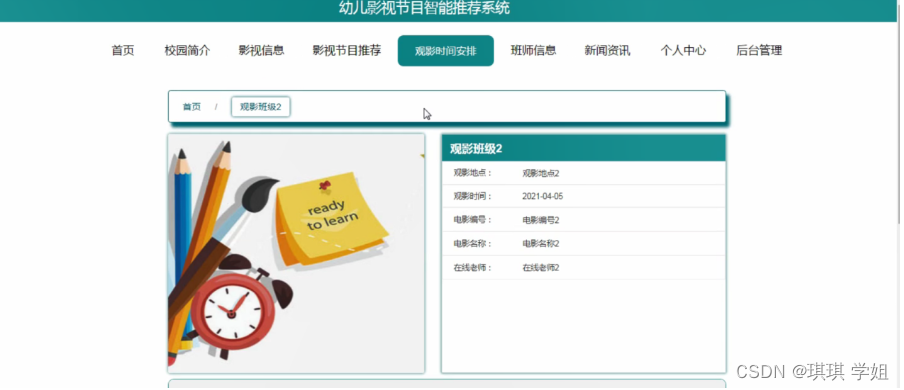This screenshot has height=390, width=904.
Task: Select the 电影编号： label
Action: pos(473,220)
